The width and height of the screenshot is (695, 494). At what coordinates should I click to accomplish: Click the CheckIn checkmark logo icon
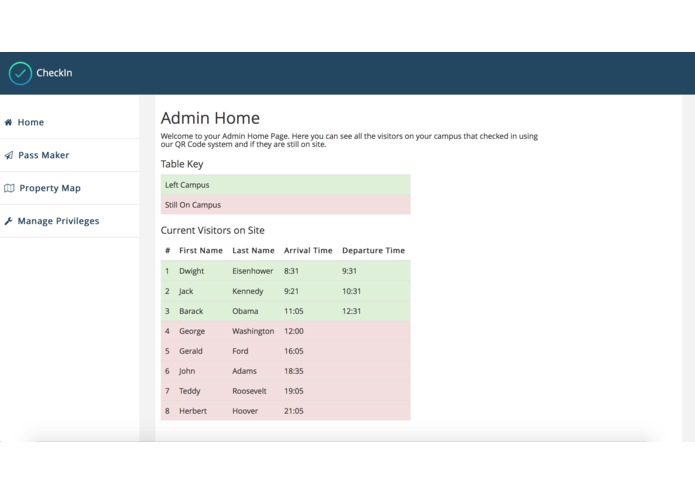[20, 73]
